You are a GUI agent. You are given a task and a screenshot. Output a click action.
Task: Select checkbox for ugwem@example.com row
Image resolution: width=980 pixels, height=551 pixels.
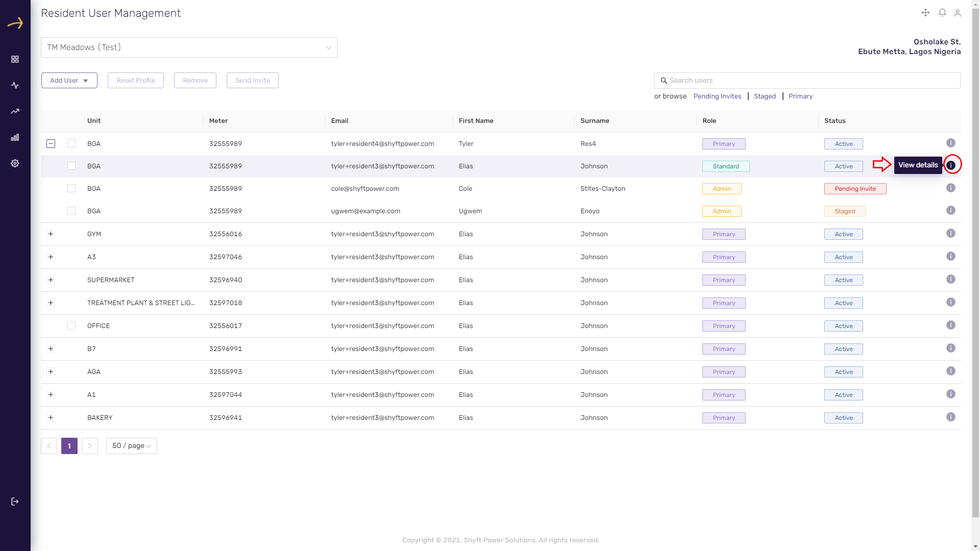click(71, 211)
